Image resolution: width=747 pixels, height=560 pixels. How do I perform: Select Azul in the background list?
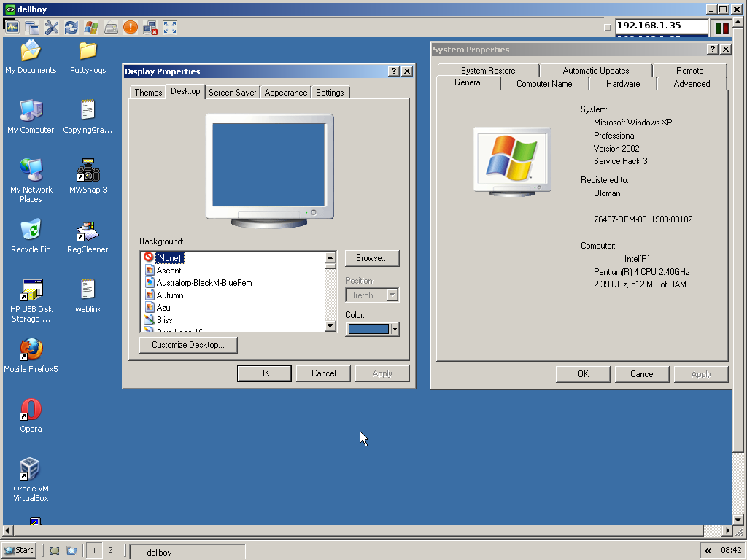point(164,308)
